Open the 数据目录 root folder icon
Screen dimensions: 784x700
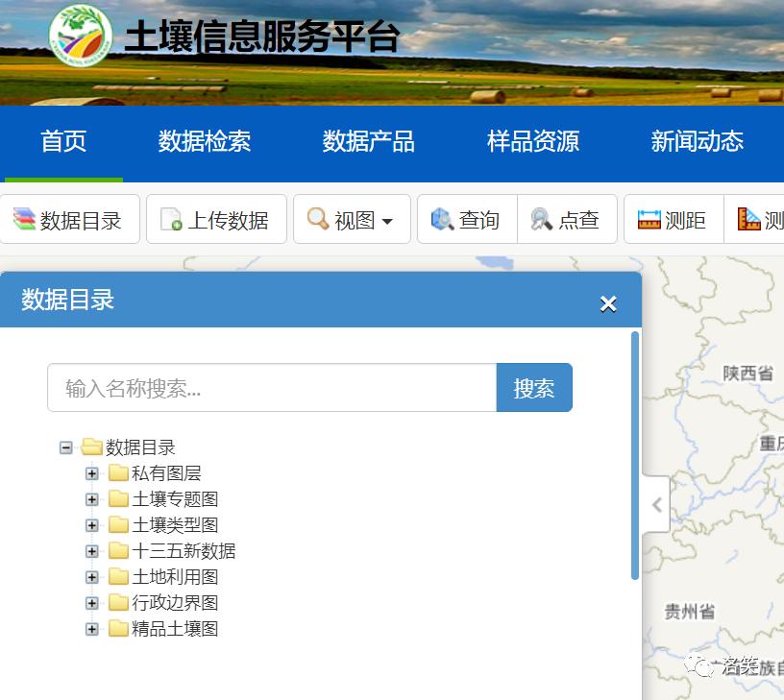90,447
